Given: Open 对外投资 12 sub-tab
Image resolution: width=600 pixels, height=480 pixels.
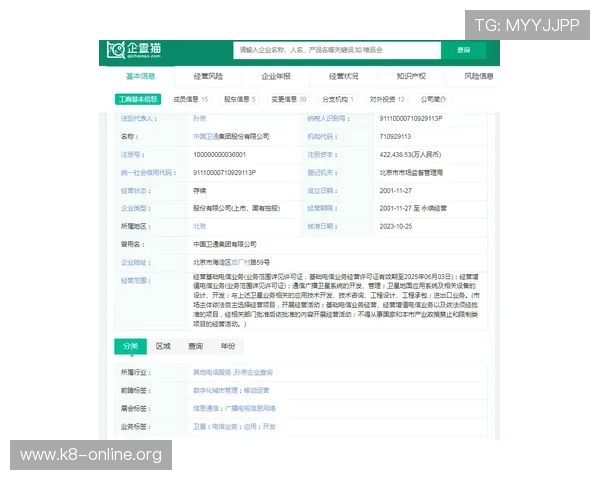Looking at the screenshot, I should (x=387, y=100).
